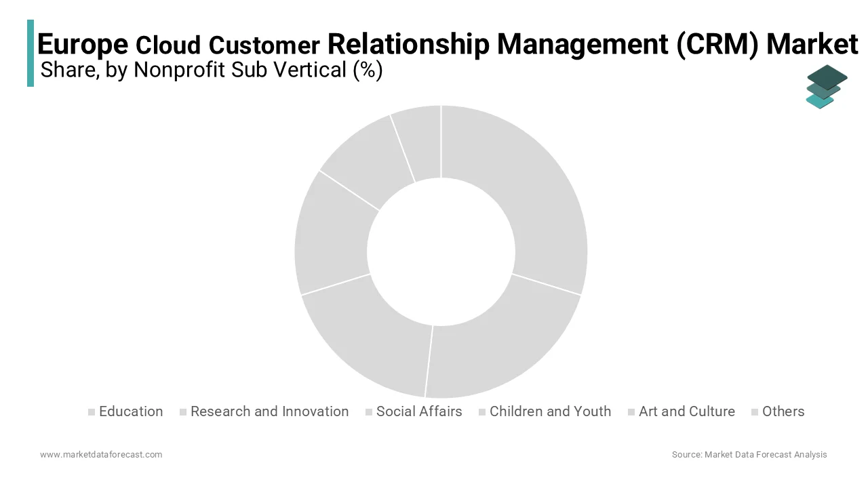
Task: Click the Education legend square marker
Action: click(x=92, y=412)
